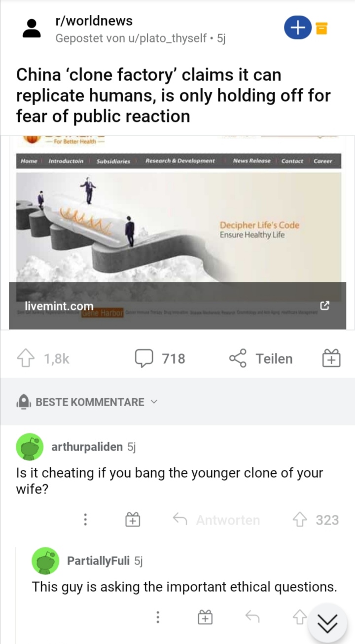Open the livemint.com article thumbnail
Image resolution: width=355 pixels, height=644 pixels.
[x=177, y=232]
